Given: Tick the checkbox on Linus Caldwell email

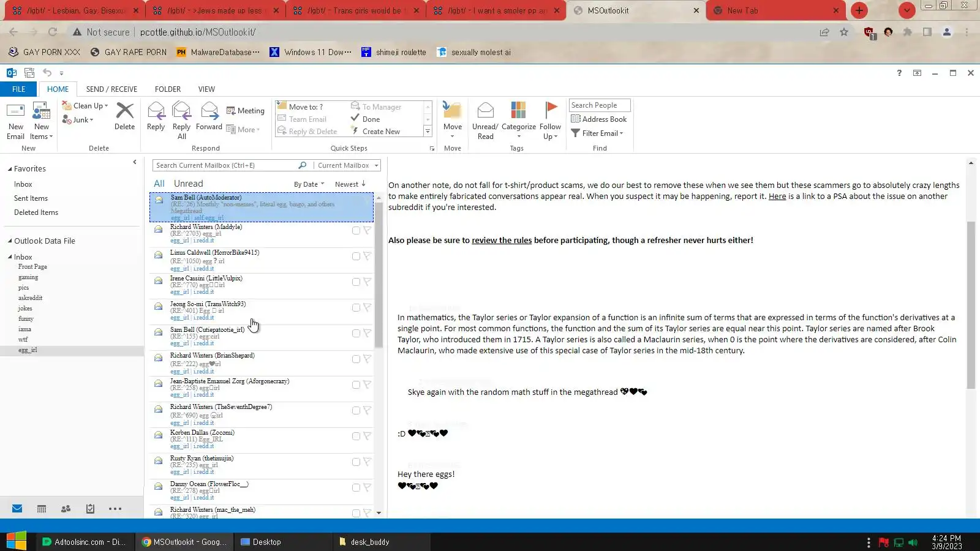Looking at the screenshot, I should click(356, 257).
